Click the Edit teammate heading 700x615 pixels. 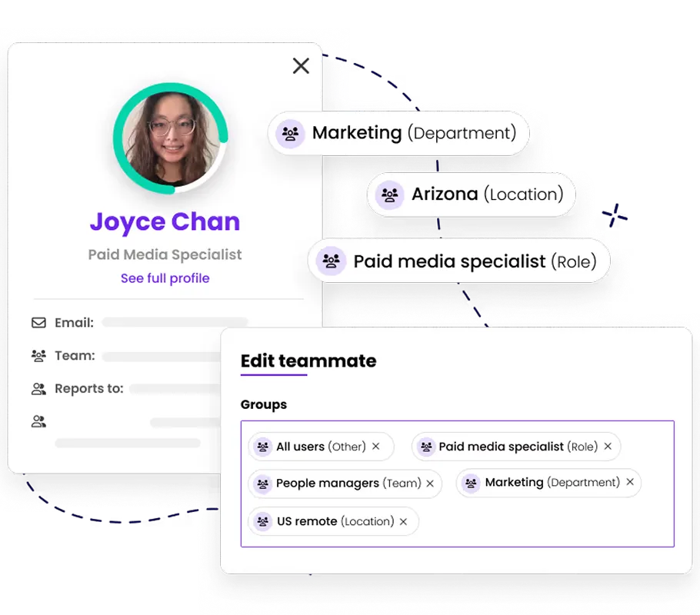[308, 361]
